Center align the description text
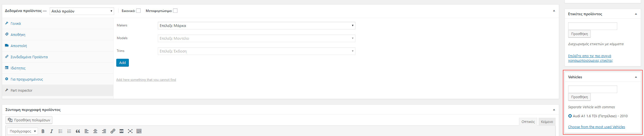644x136 pixels. coord(95,131)
